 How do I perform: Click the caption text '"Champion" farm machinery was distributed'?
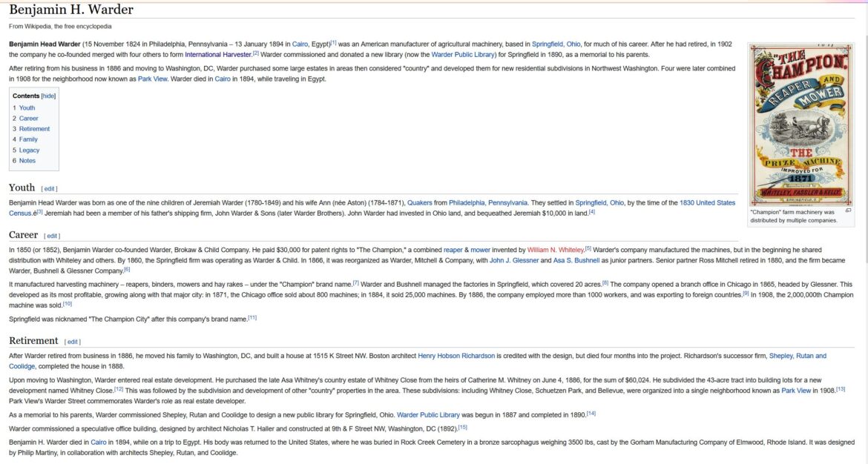pos(793,216)
